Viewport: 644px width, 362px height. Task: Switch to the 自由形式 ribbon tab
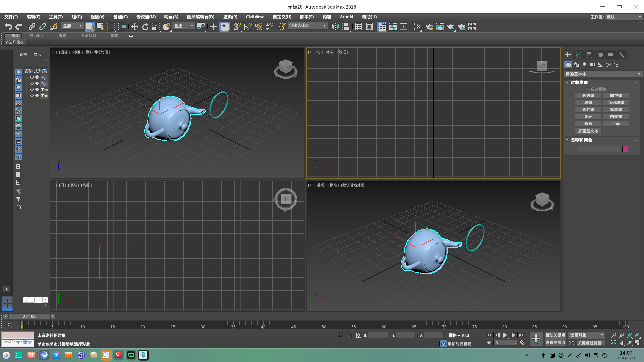pos(37,36)
